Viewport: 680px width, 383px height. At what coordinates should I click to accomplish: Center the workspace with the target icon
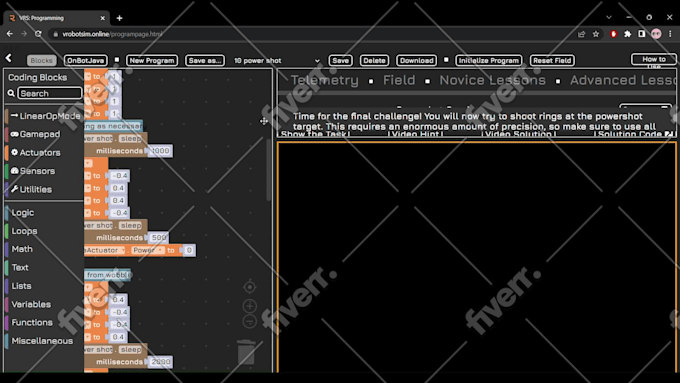tap(249, 287)
